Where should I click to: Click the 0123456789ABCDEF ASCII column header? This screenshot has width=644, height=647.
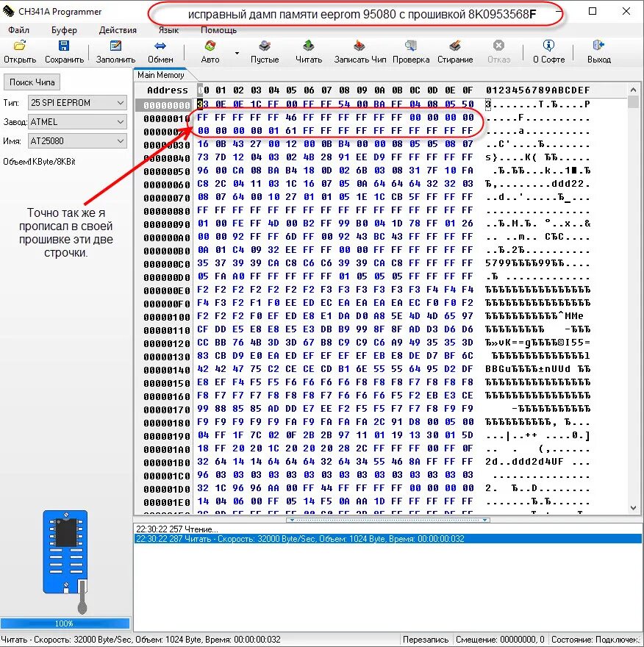click(537, 90)
